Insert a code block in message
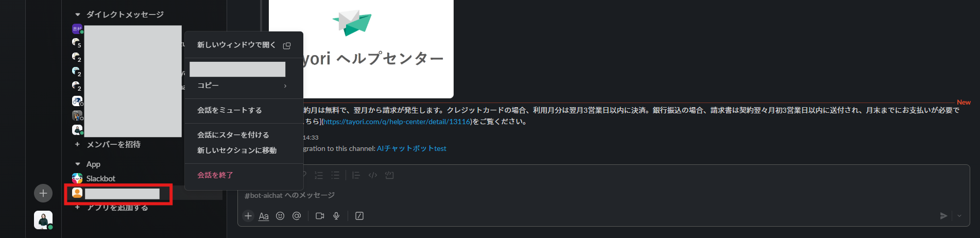980x238 pixels. 389,175
